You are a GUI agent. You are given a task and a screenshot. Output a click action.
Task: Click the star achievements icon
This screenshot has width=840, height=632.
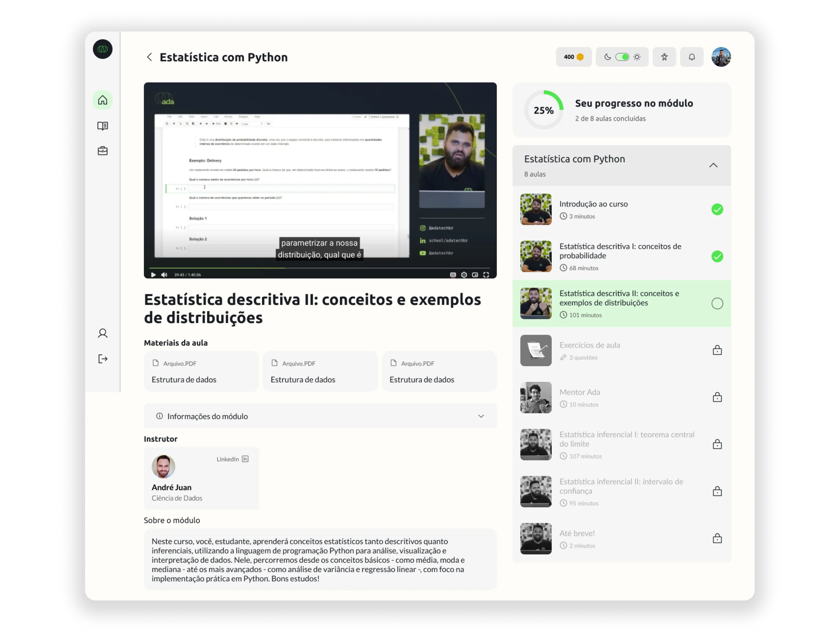point(664,57)
